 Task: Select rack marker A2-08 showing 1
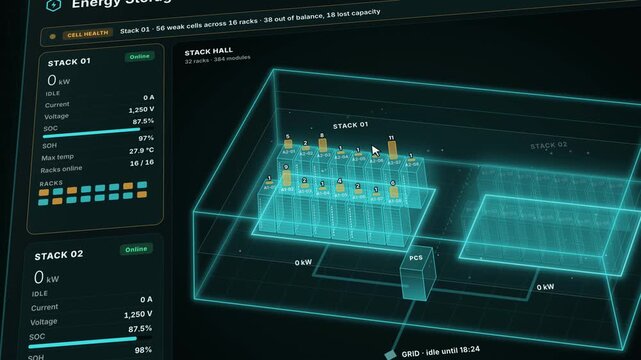[411, 160]
